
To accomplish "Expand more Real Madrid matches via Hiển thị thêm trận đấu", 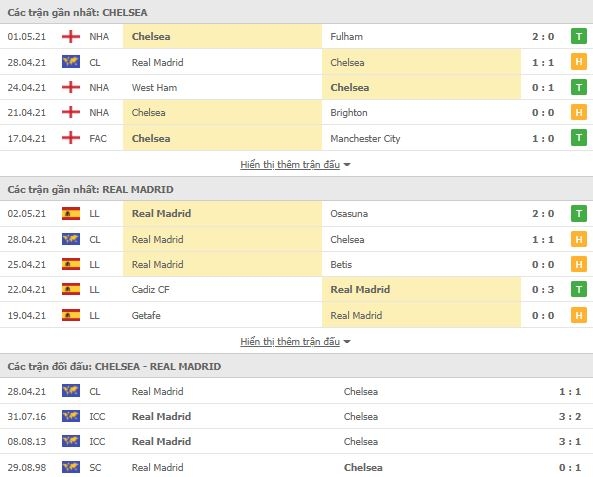I will coord(290,342).
